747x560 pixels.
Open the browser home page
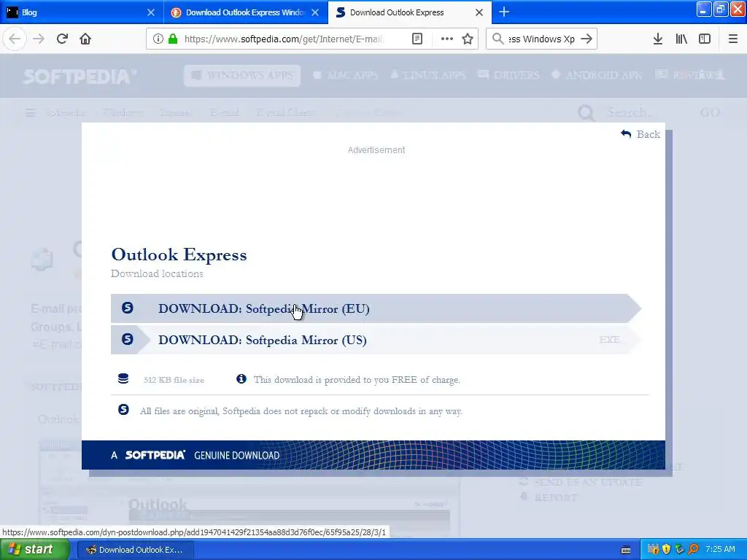pos(85,39)
